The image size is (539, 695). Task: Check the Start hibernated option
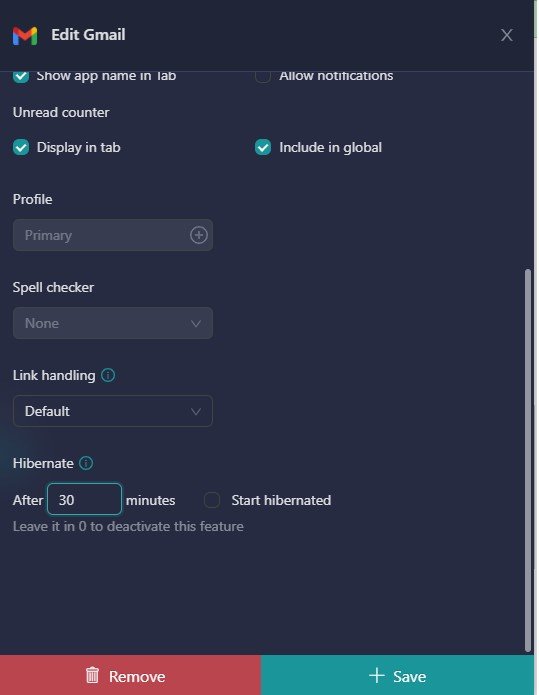pyautogui.click(x=212, y=500)
